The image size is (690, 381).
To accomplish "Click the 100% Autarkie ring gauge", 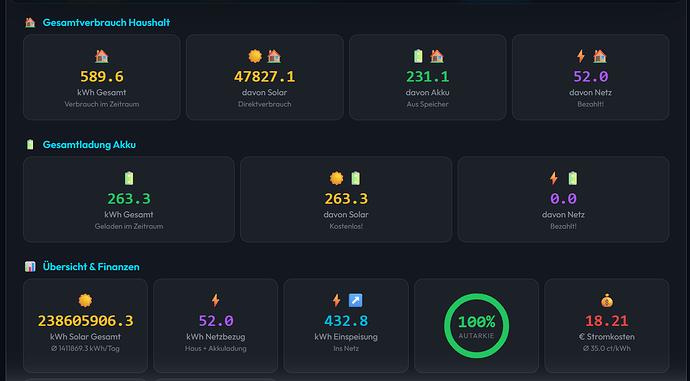I will point(477,326).
